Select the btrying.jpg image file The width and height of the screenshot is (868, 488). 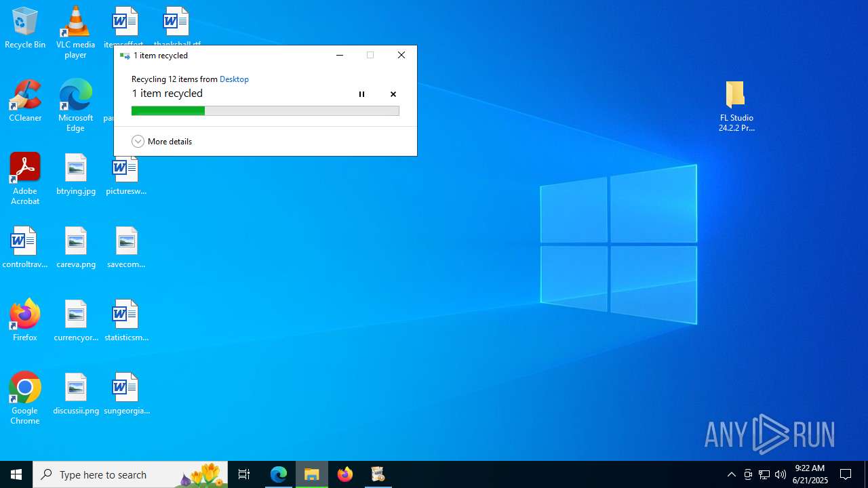point(76,175)
